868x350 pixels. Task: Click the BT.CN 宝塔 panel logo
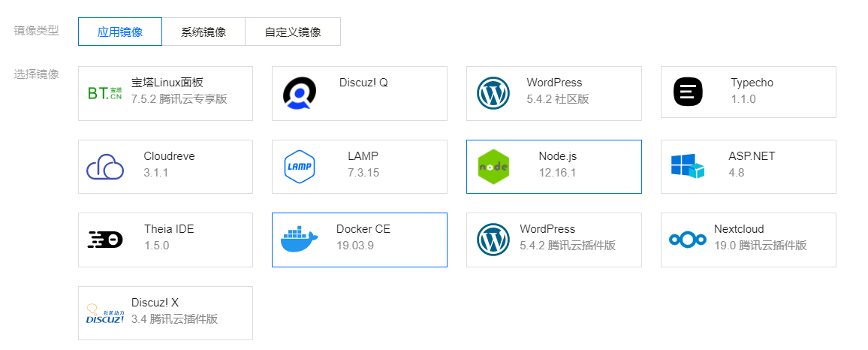tap(104, 93)
